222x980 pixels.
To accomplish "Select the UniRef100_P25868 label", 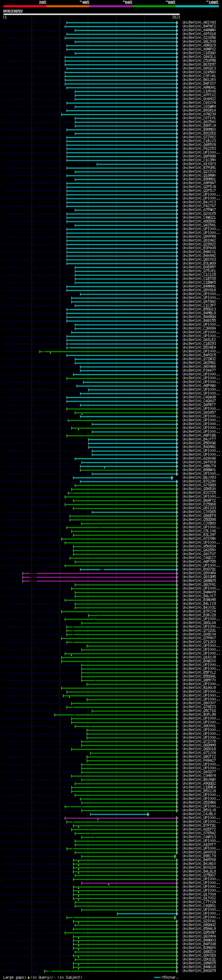I will pos(199,504).
